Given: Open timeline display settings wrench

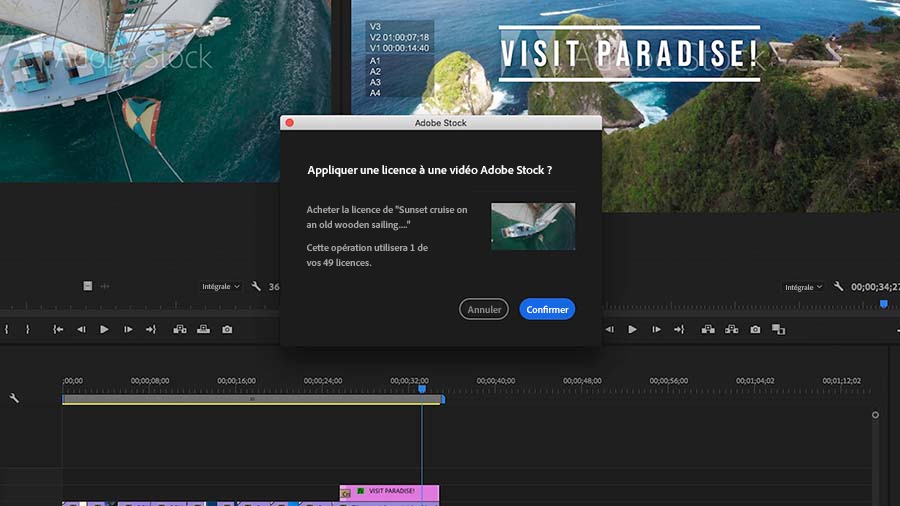Looking at the screenshot, I should (14, 398).
